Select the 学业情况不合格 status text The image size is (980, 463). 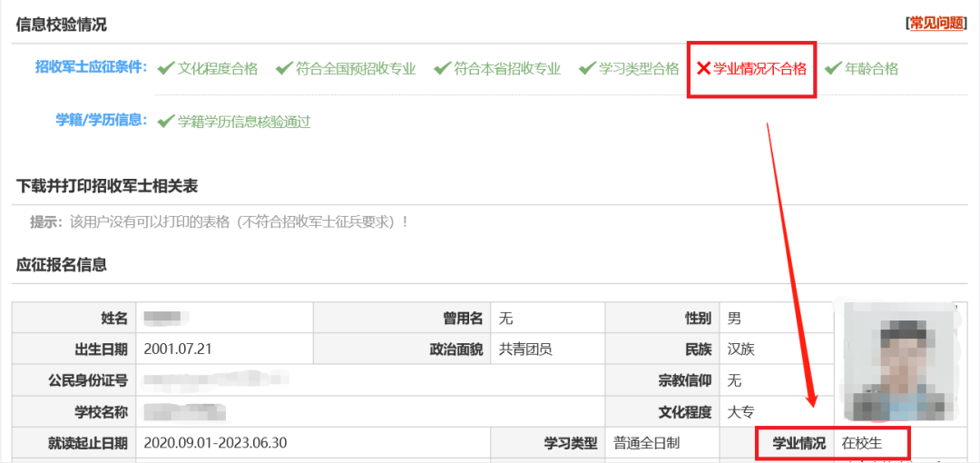click(x=759, y=68)
